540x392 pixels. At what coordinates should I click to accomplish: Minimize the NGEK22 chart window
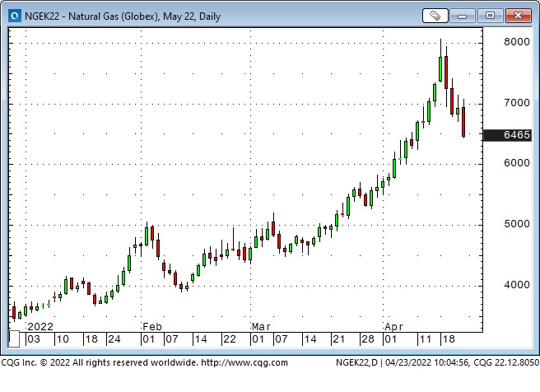[462, 16]
